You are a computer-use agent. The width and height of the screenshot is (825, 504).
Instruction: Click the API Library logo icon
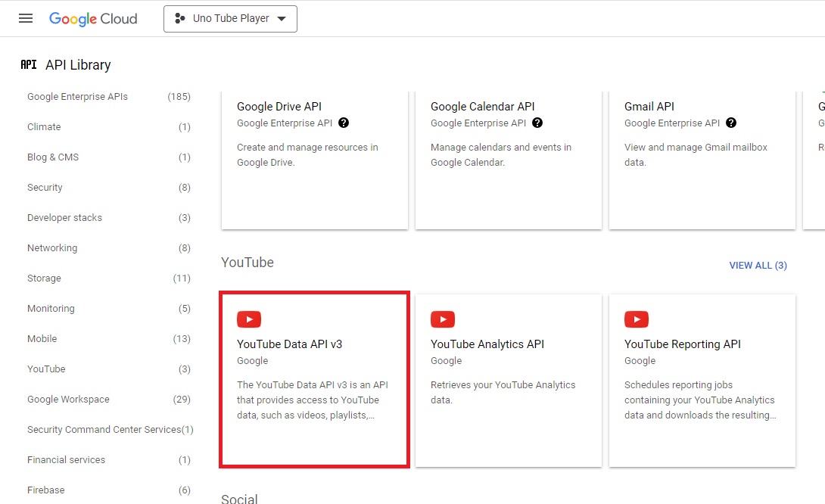pos(28,64)
